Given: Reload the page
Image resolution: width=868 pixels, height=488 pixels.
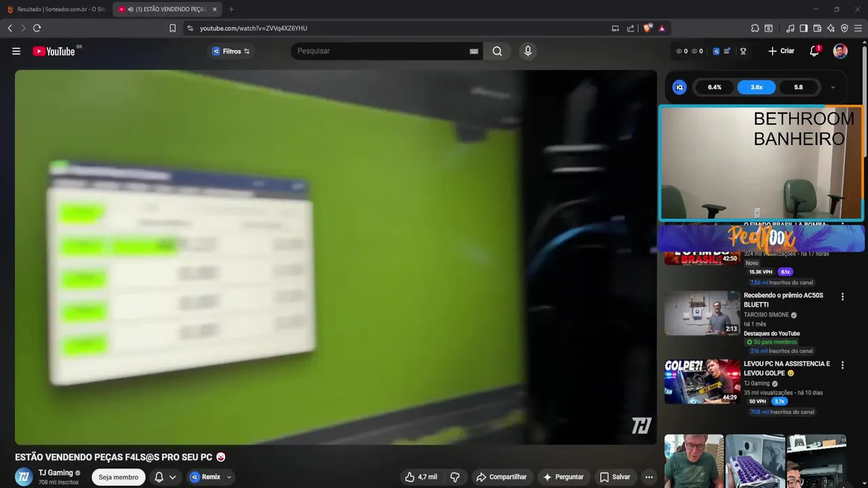Looking at the screenshot, I should [37, 28].
